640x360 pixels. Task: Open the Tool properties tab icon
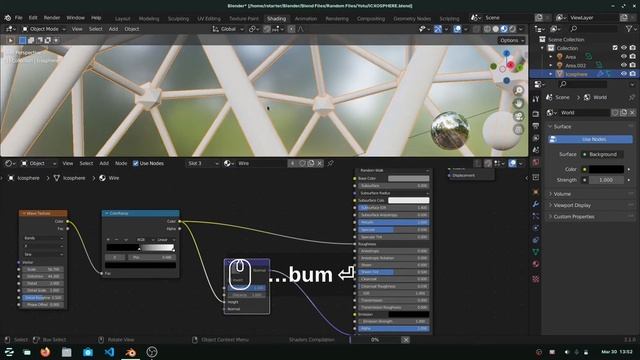tap(536, 99)
